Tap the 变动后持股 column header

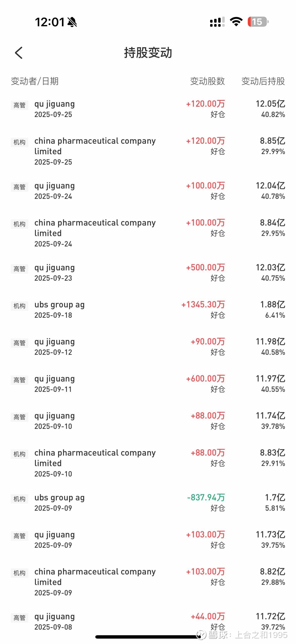click(x=263, y=81)
